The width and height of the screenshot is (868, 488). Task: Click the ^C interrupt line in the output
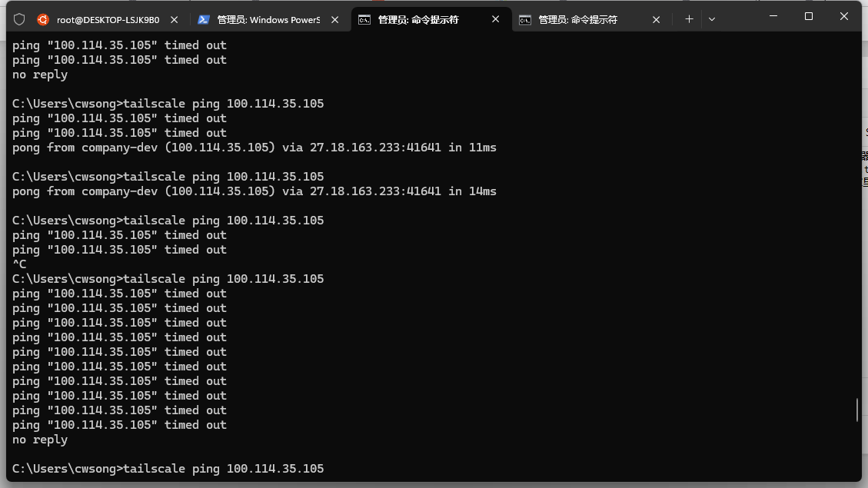point(19,264)
